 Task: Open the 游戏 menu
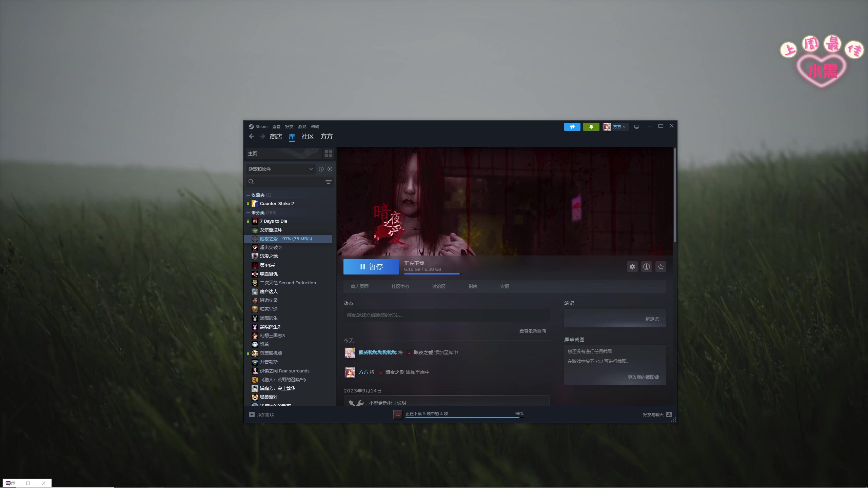(x=302, y=126)
